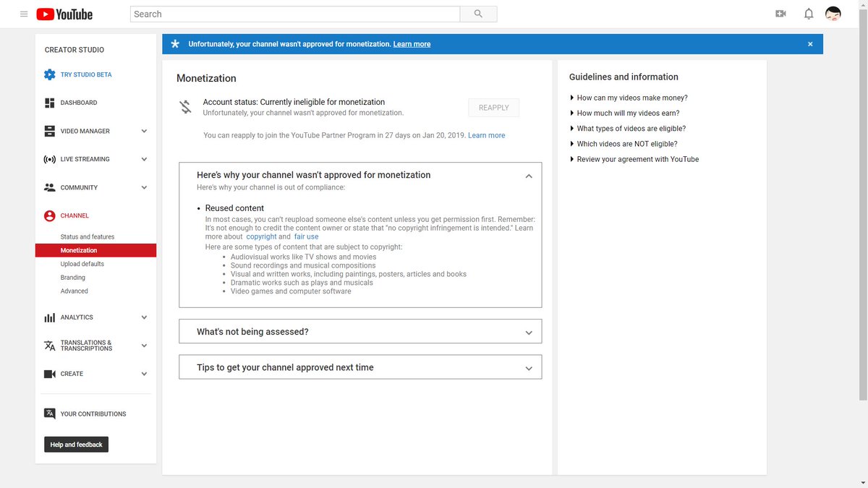Click the YouTube logo
This screenshot has height=488, width=868.
pyautogui.click(x=64, y=14)
